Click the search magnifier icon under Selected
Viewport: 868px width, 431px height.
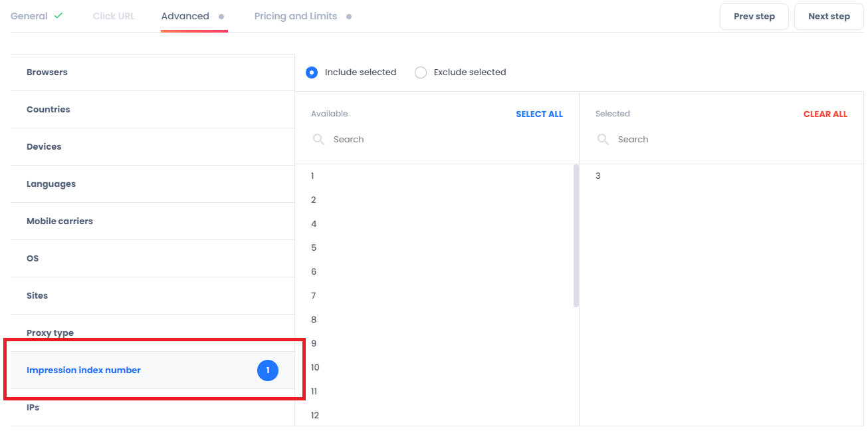click(603, 139)
